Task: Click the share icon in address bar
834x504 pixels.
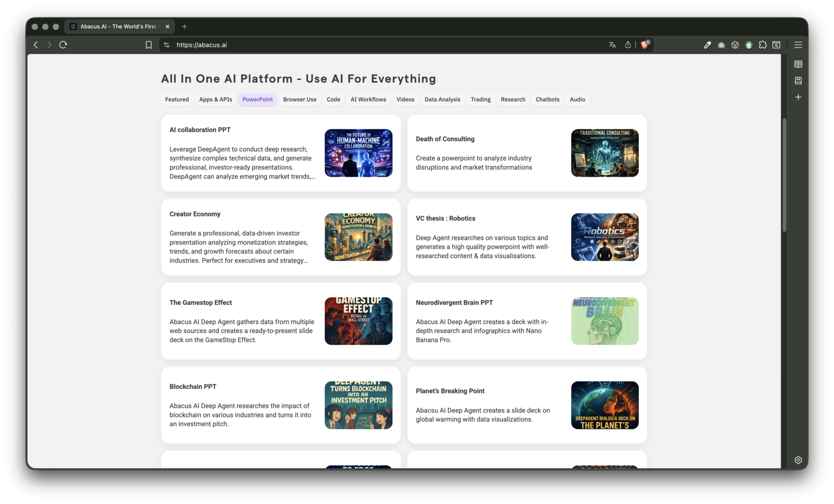Action: click(628, 45)
